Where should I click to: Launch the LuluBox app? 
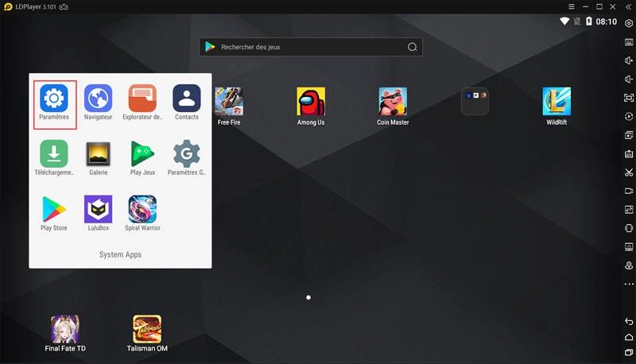[98, 209]
